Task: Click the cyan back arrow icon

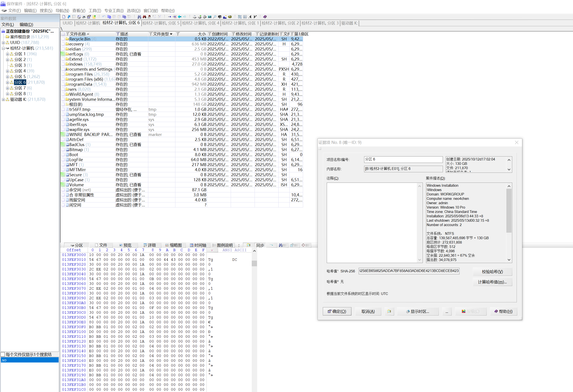Action: click(180, 17)
